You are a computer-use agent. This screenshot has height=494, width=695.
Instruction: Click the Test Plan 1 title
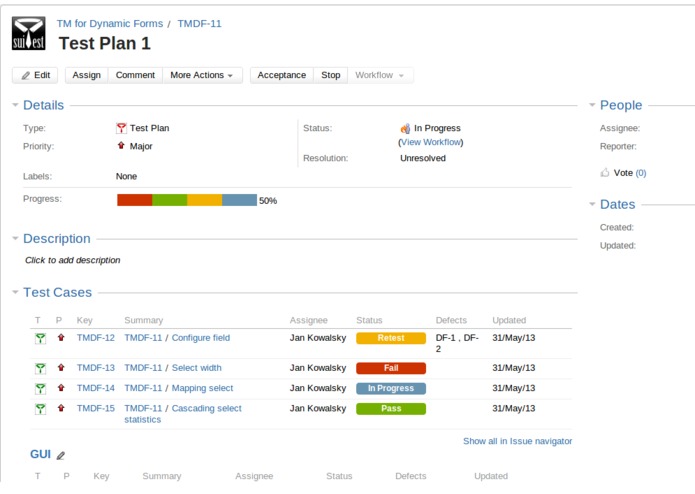(105, 43)
